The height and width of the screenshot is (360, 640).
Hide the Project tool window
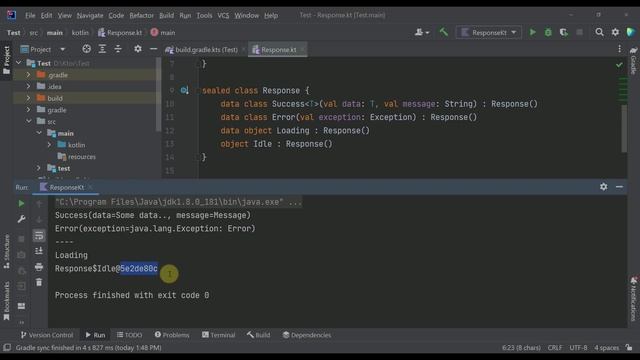[x=153, y=49]
